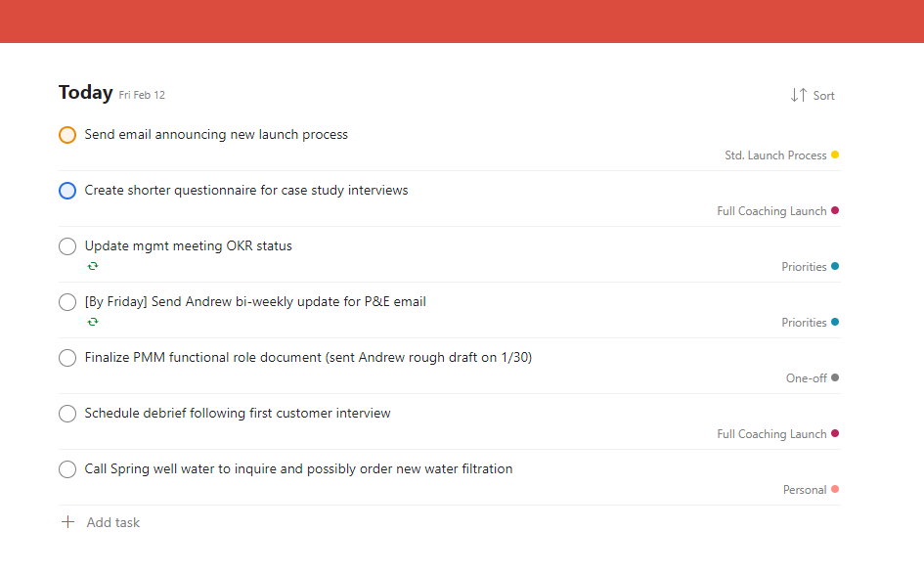This screenshot has width=924, height=575.
Task: Click recurring icon under Update mgmt meeting OKR status
Action: click(x=93, y=266)
